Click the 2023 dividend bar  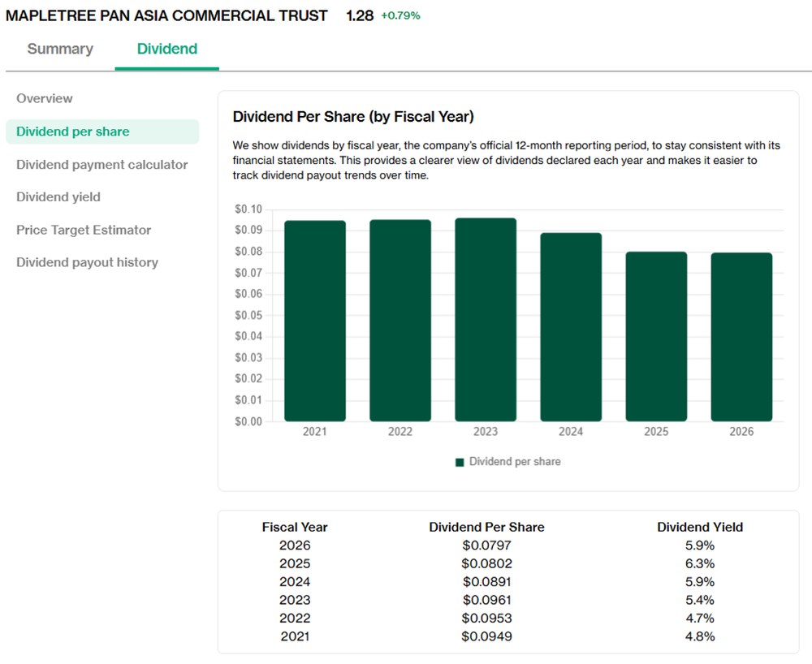tap(486, 319)
